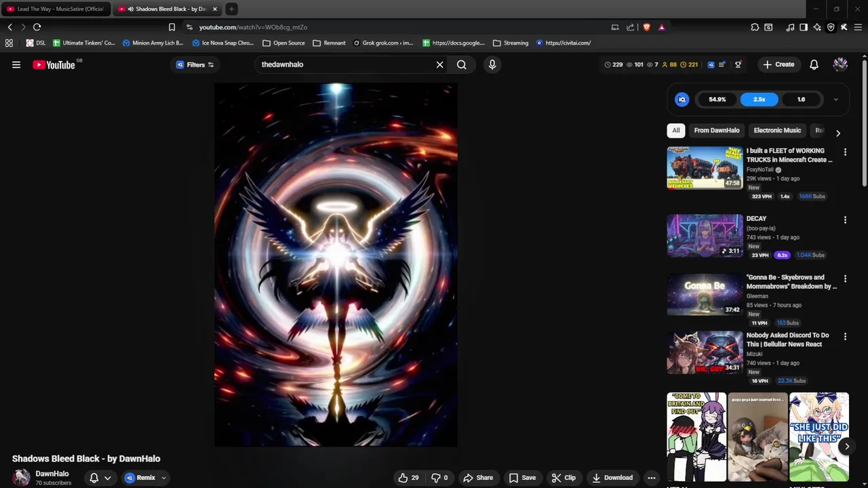Screen dimensions: 868x488
Task: Share the video
Action: [478, 478]
